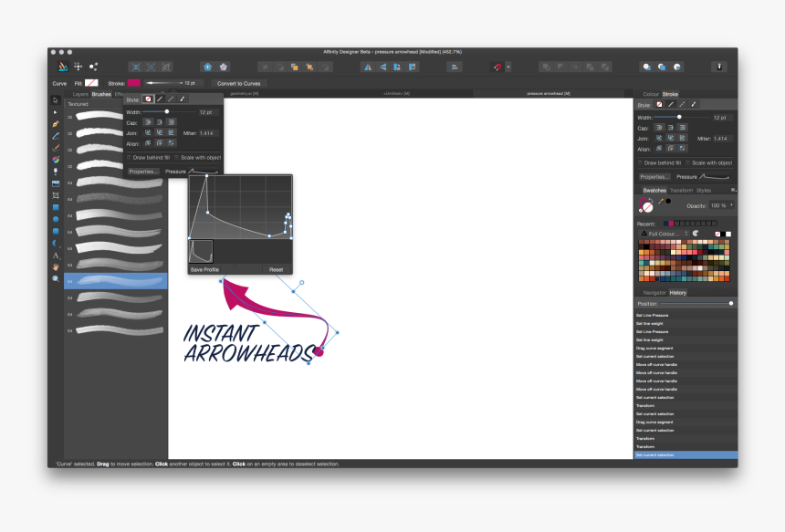Select the Place Image tool

click(x=56, y=183)
